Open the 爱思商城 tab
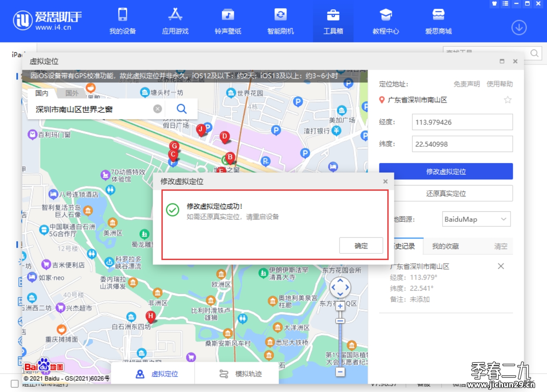 click(x=438, y=21)
